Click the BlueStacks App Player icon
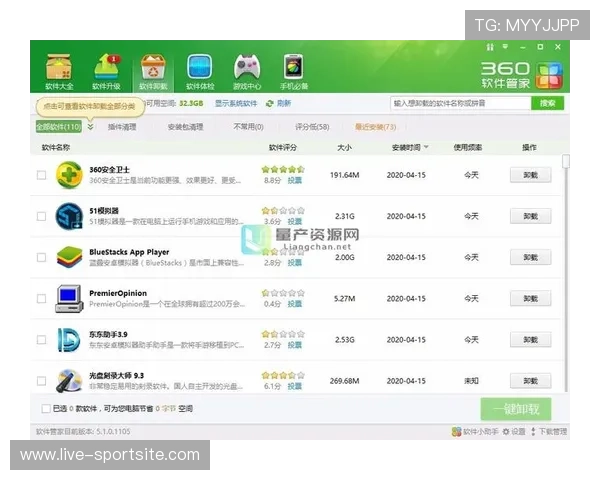The height and width of the screenshot is (480, 600). pyautogui.click(x=69, y=257)
